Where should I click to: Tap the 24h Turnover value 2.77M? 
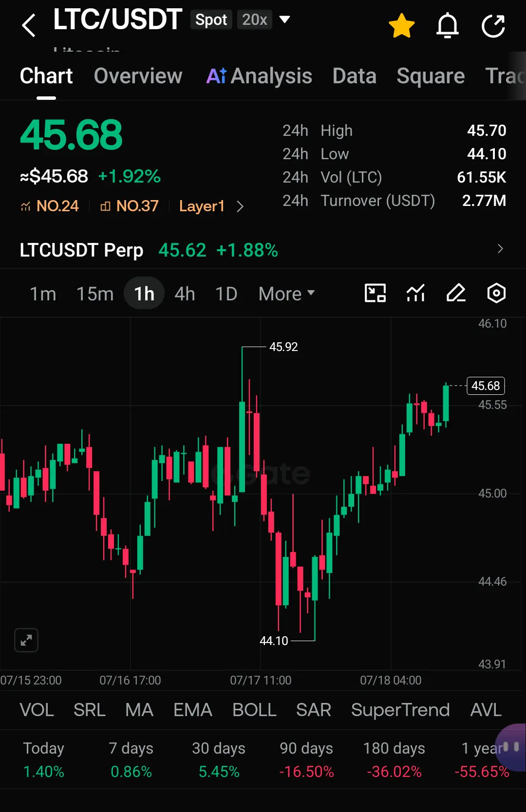point(484,201)
